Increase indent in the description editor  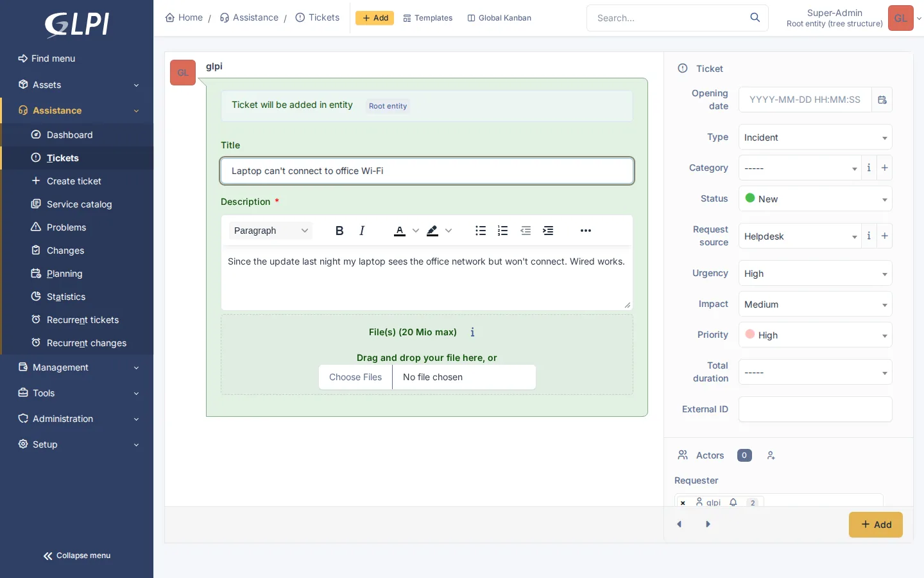pyautogui.click(x=548, y=231)
